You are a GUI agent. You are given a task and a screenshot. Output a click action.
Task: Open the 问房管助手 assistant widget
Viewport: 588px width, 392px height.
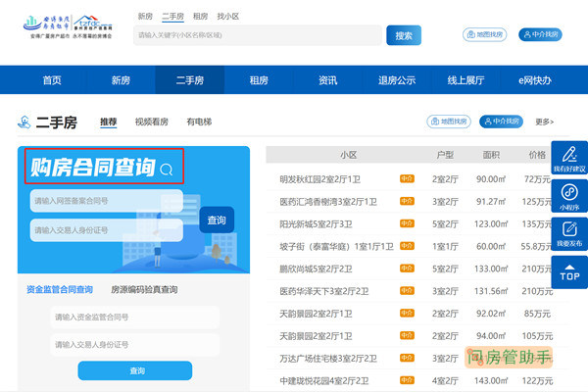tap(509, 357)
